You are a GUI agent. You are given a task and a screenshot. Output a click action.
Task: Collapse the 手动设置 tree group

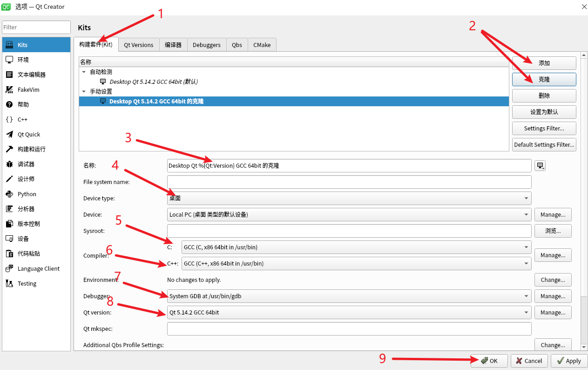84,92
